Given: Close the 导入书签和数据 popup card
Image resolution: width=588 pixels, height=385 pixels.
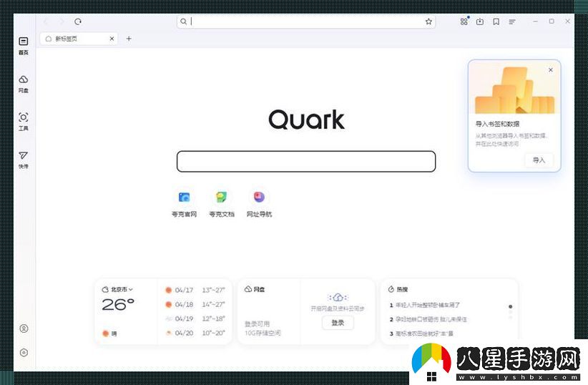Looking at the screenshot, I should click(551, 70).
